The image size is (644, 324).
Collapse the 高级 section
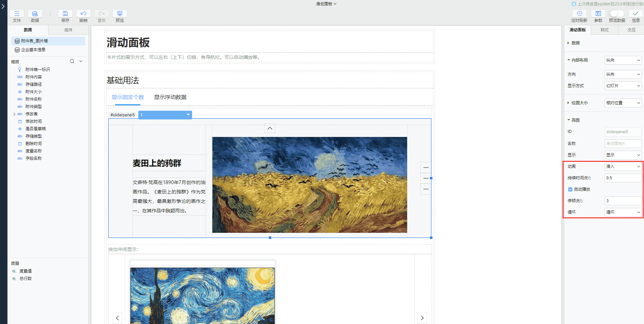click(x=569, y=120)
